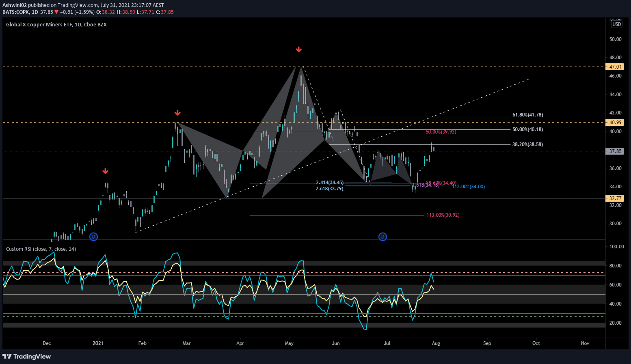This screenshot has height=364, width=631.
Task: Click the 50.00%(40.18) Fibonacci label
Action: click(x=527, y=129)
